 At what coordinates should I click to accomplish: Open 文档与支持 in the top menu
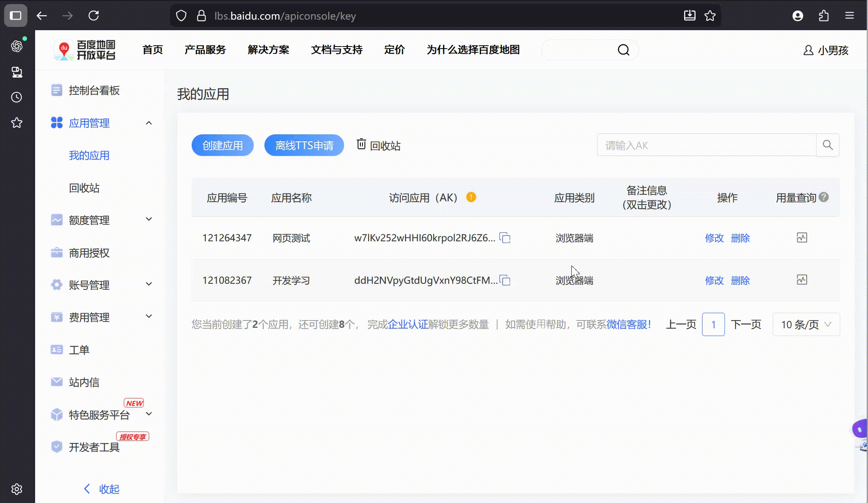point(337,50)
